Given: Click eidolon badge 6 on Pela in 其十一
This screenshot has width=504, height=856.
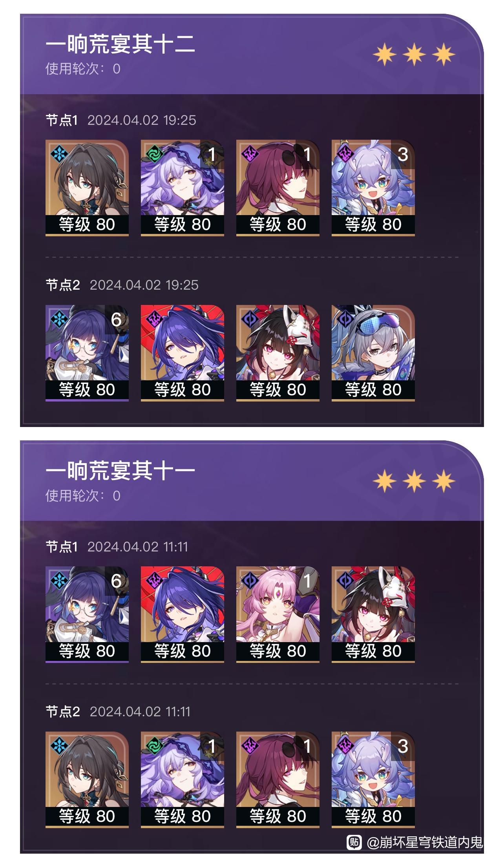Looking at the screenshot, I should point(116,581).
